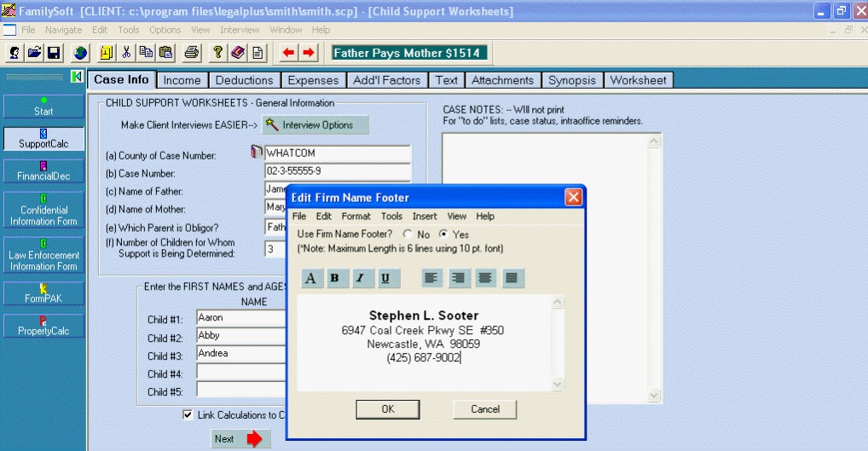This screenshot has width=868, height=451.
Task: Close the Edit Firm Name Footer dialog
Action: point(573,197)
